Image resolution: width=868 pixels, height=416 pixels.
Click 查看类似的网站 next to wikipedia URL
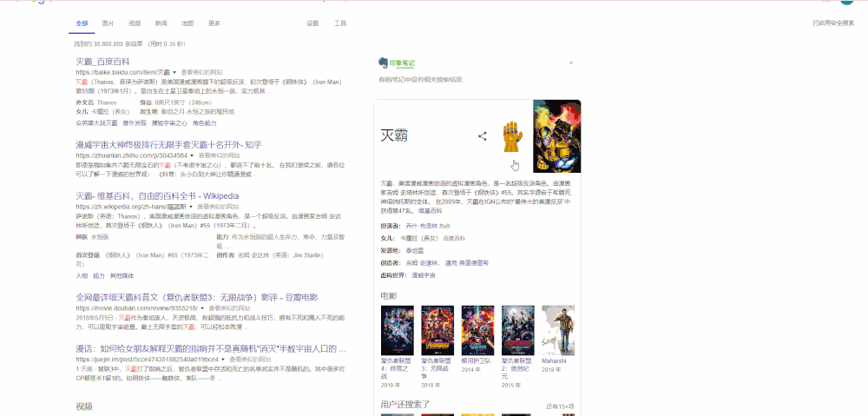tap(218, 207)
